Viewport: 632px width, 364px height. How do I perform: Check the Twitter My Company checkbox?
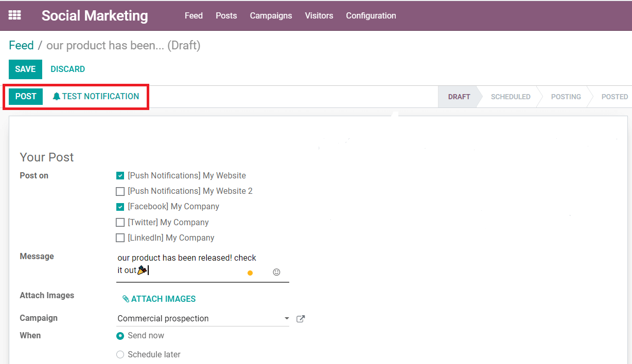(x=120, y=223)
